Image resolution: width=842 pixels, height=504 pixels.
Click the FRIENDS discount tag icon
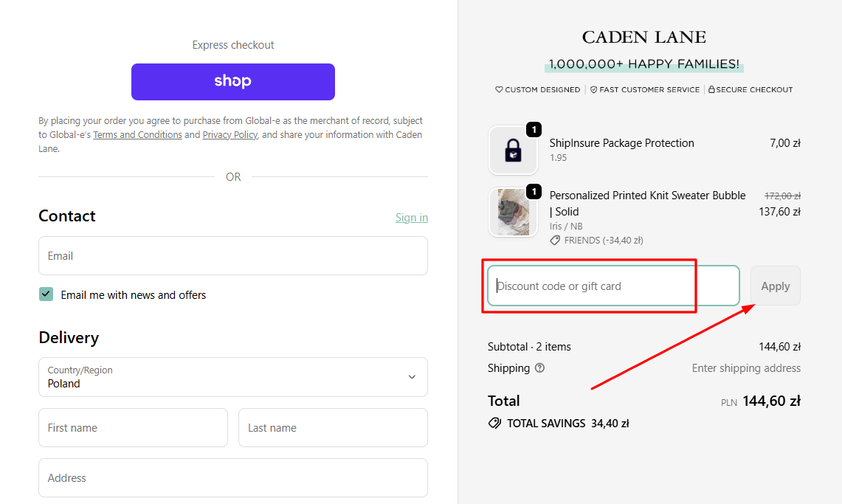point(554,240)
